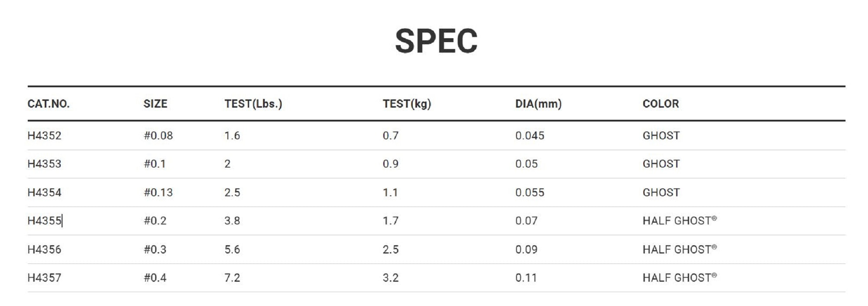Screen dimensions: 868x306
Task: Click the COLOR column header
Action: [661, 104]
